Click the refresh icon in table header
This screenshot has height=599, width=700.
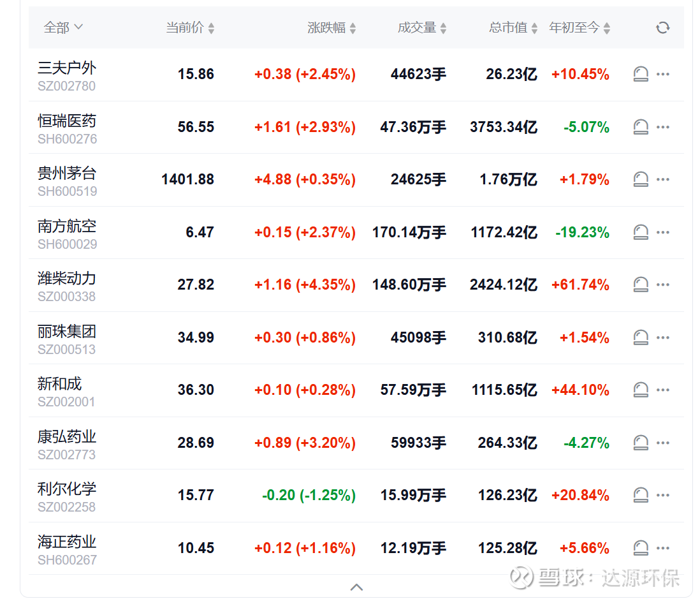[663, 27]
